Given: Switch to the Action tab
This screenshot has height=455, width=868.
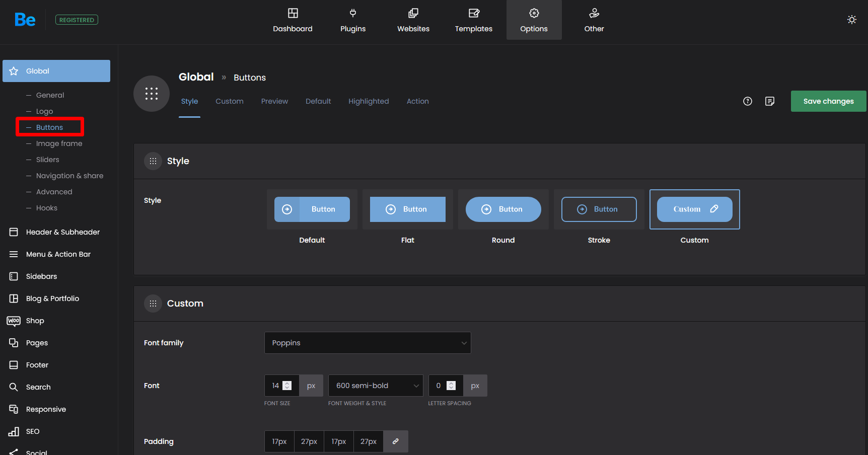Looking at the screenshot, I should 418,101.
